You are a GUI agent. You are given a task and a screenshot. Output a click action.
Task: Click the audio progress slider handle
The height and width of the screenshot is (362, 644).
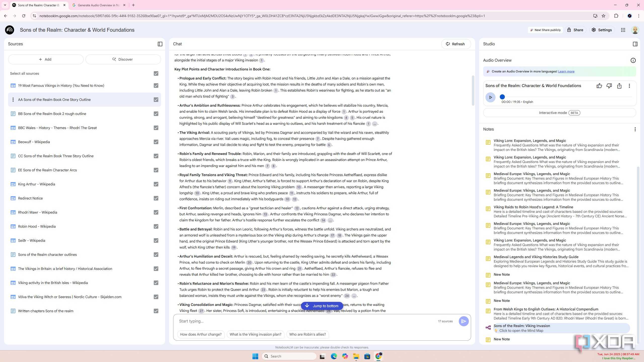click(x=502, y=97)
